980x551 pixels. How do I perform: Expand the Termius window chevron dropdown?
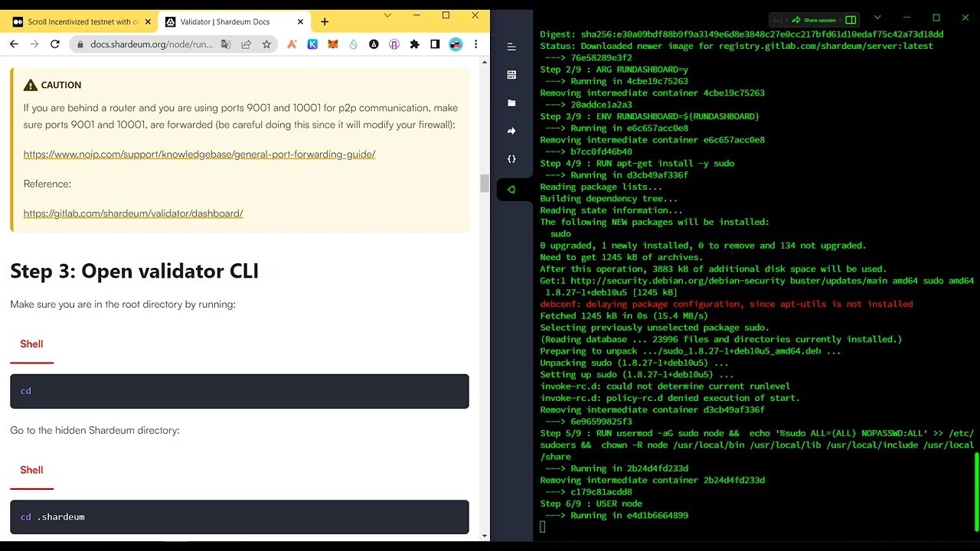tap(877, 17)
